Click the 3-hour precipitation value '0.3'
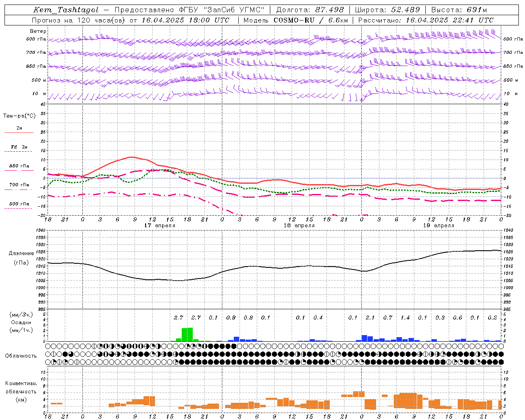This screenshot has height=420, width=525. 440,317
